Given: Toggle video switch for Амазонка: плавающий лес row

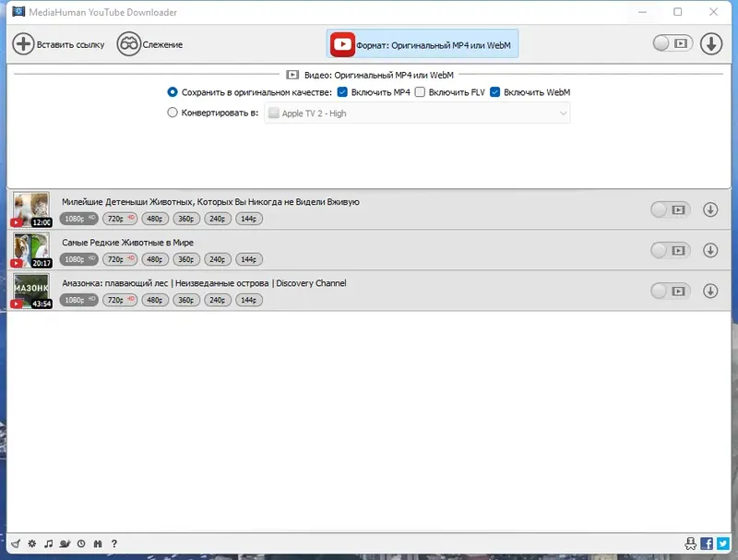Looking at the screenshot, I should coord(671,292).
